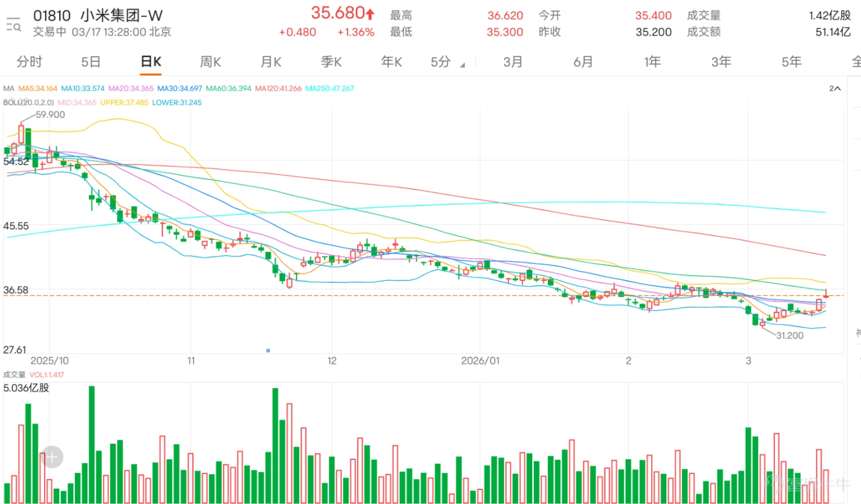The image size is (861, 504).
Task: Click the 最低 35.300 low value
Action: [x=505, y=32]
